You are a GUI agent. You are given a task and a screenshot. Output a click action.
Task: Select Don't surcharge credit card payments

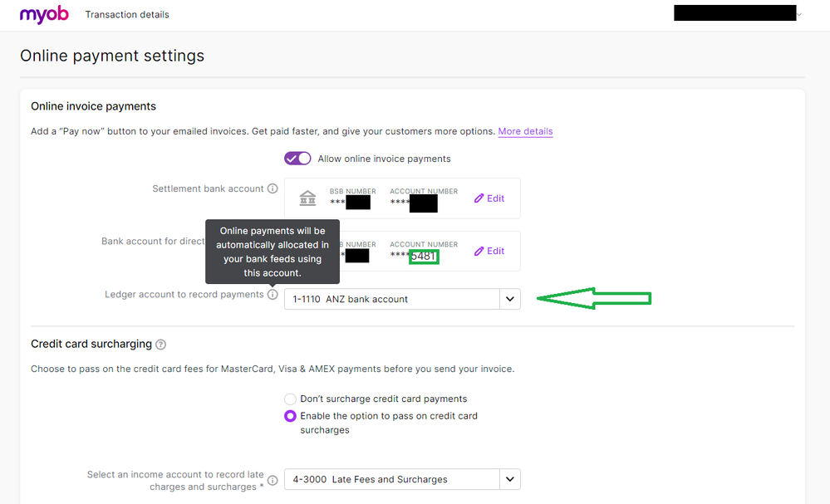(290, 399)
